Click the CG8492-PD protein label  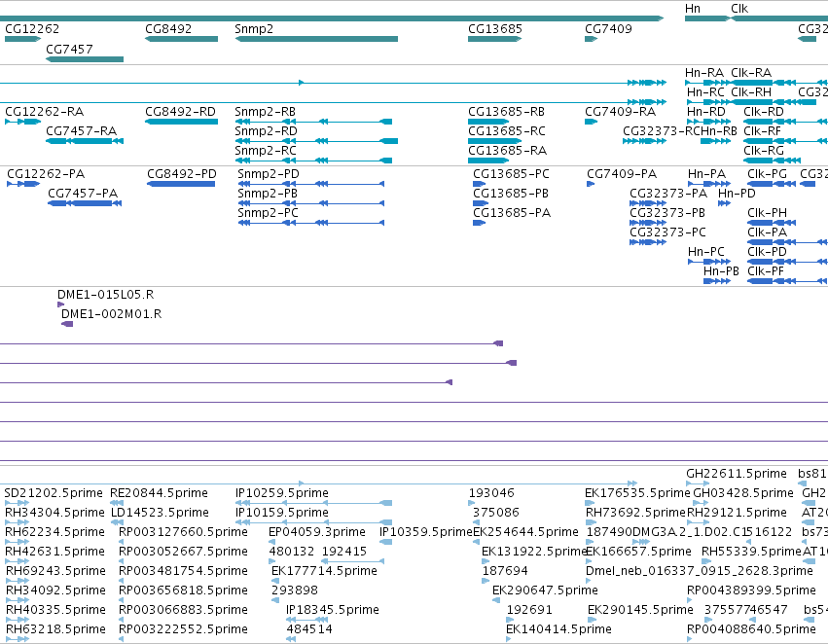pyautogui.click(x=182, y=174)
